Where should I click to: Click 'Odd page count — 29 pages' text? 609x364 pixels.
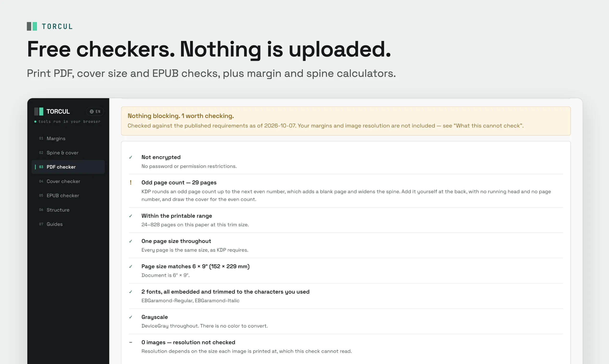(179, 182)
